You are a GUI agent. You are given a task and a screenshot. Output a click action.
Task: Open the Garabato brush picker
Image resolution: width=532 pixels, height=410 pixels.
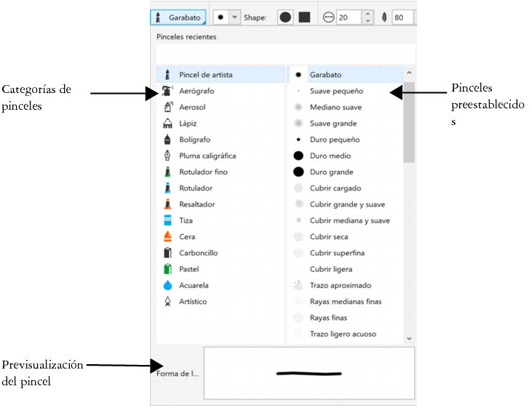178,17
